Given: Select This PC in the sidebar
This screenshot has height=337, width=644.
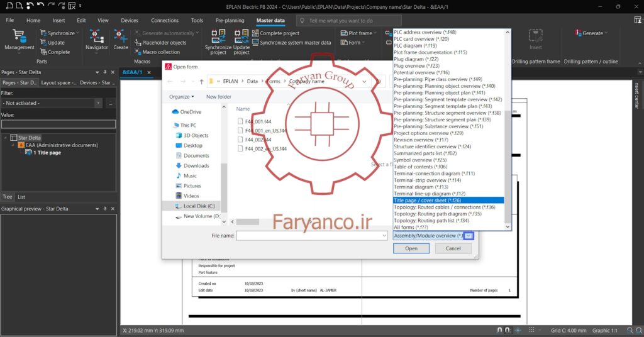Looking at the screenshot, I should [184, 125].
